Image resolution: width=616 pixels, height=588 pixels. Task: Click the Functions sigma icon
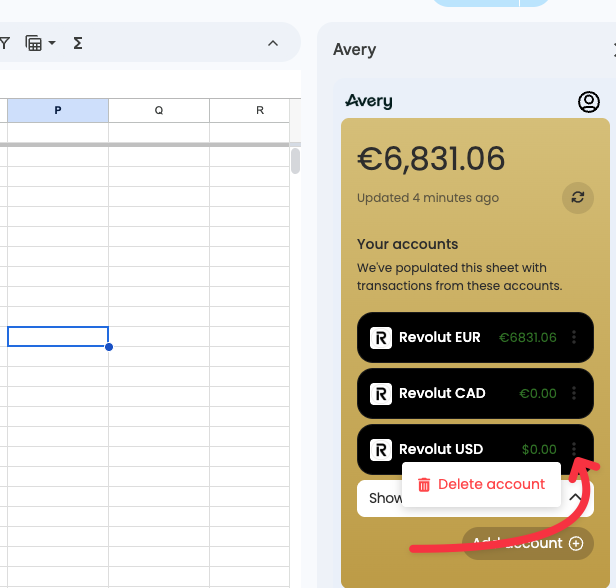point(78,43)
